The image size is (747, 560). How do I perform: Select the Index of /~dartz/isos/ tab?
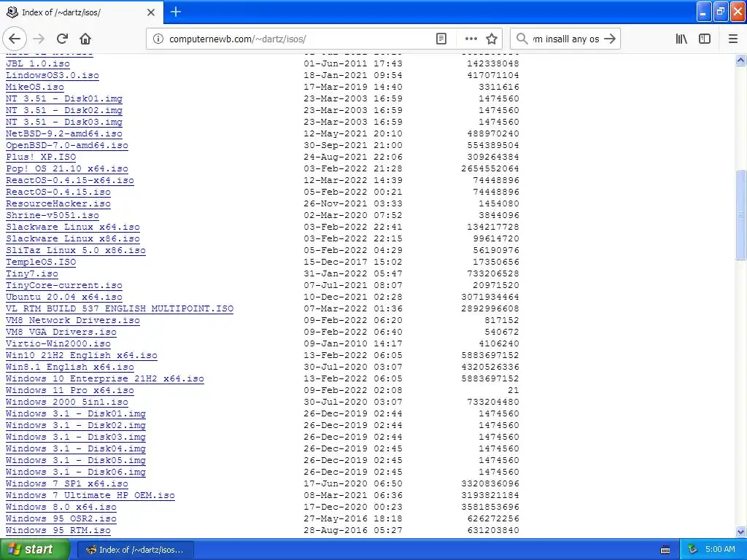[81, 12]
